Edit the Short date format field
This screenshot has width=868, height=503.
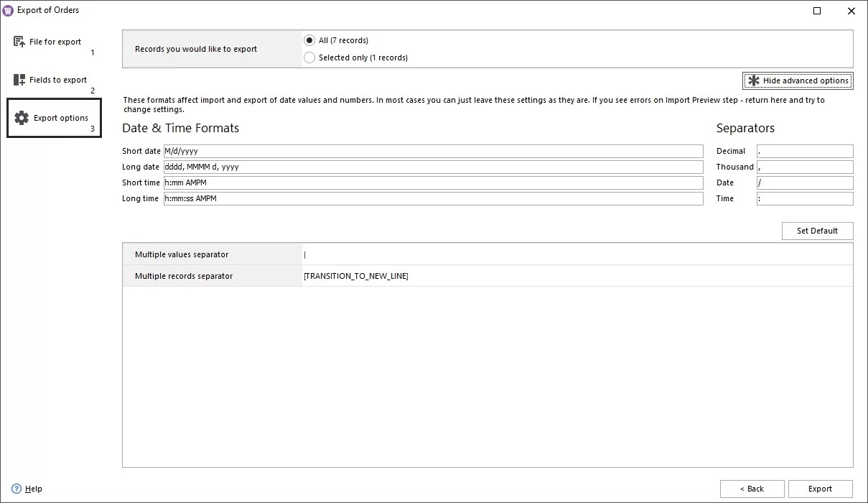[x=431, y=151]
